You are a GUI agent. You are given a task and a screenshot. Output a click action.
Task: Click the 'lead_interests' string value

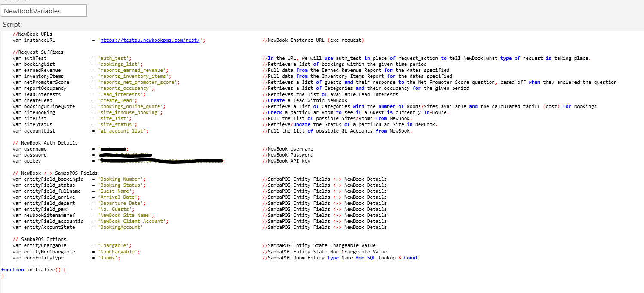[121, 94]
